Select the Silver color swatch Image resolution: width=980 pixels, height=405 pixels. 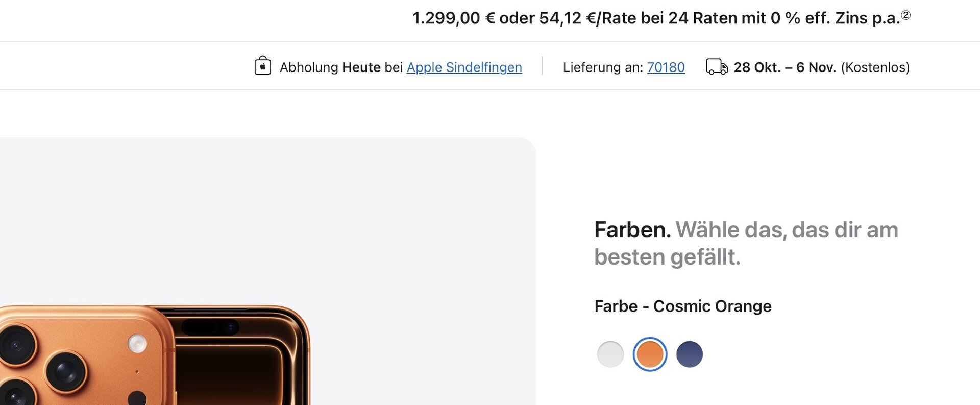click(x=610, y=354)
